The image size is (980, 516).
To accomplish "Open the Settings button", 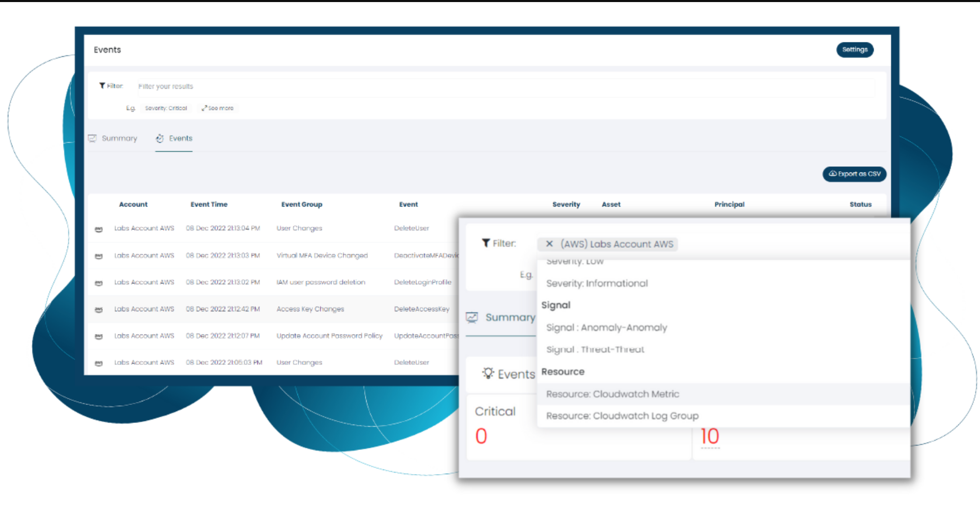I will [855, 50].
